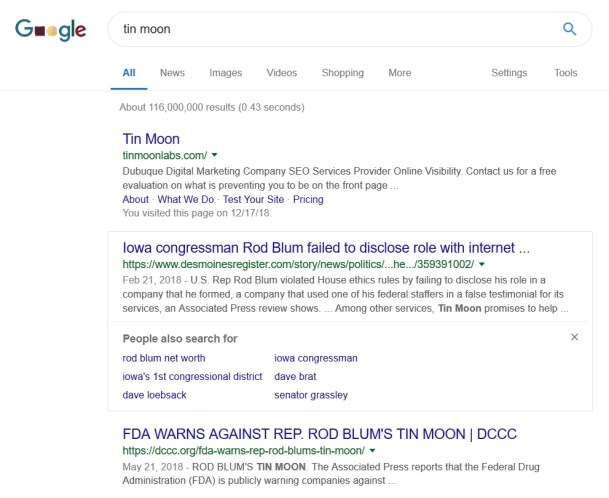Switch to the Videos tab
Screen dimensions: 609x498
[x=282, y=73]
